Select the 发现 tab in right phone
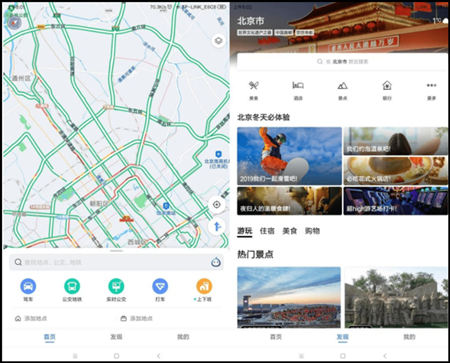 [342, 337]
